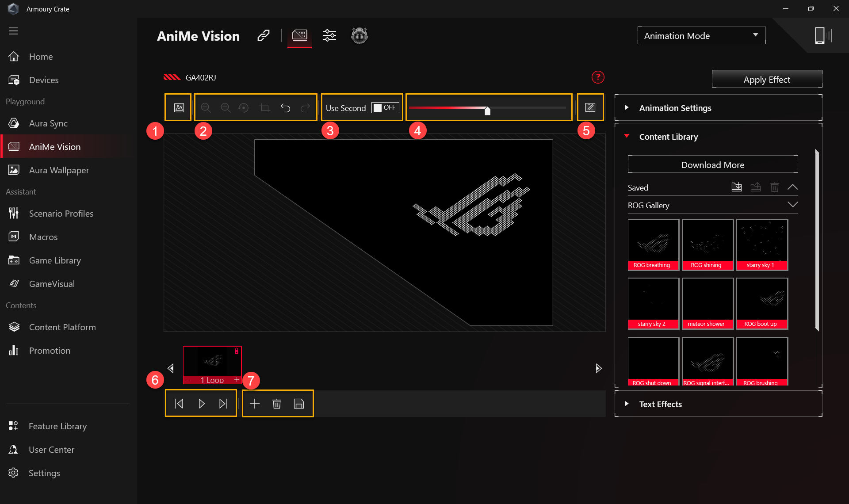Screen dimensions: 849x504
Task: Click the add frame plus icon
Action: click(x=254, y=404)
